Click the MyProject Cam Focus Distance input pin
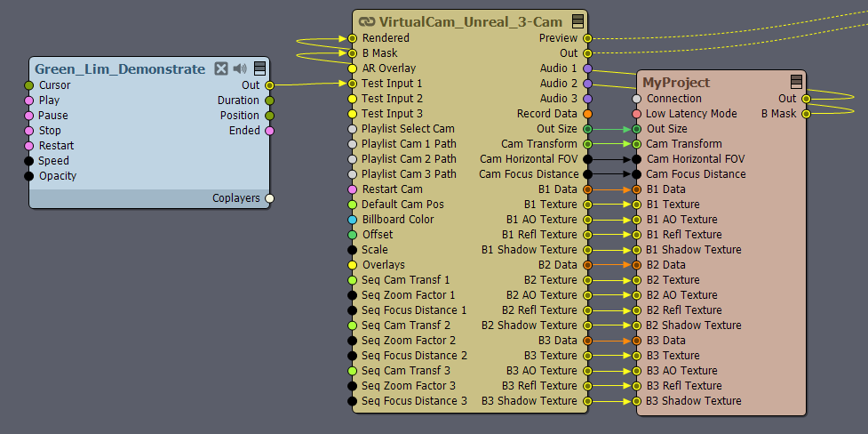The image size is (868, 434). tap(637, 174)
